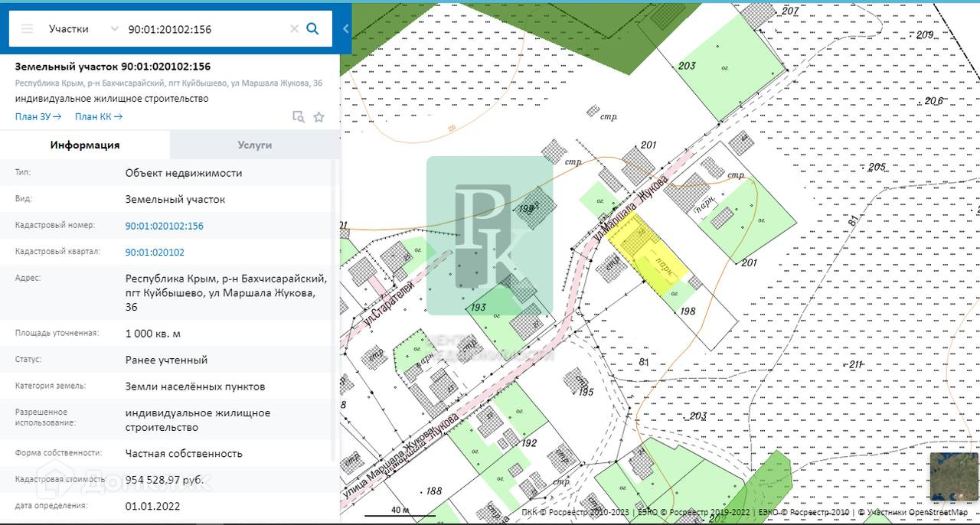The height and width of the screenshot is (525, 980).
Task: Open План ЗУ link
Action: 38,116
